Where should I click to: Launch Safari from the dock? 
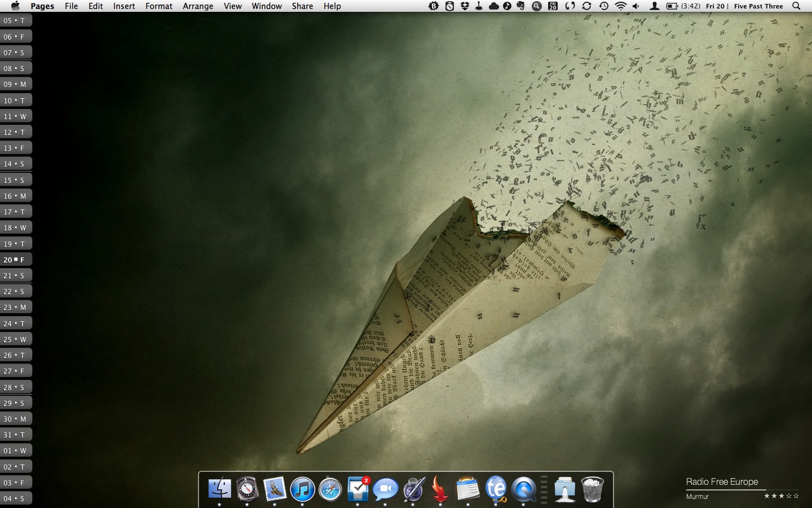coord(330,489)
